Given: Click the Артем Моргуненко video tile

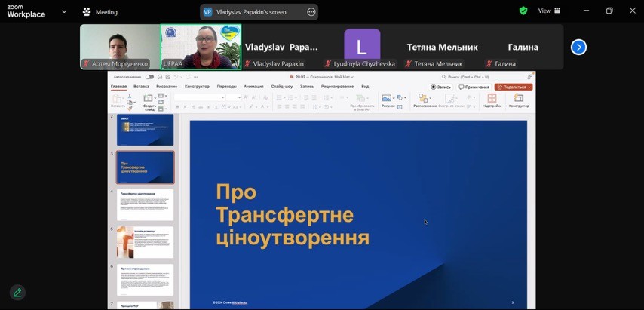Looking at the screenshot, I should [x=119, y=47].
